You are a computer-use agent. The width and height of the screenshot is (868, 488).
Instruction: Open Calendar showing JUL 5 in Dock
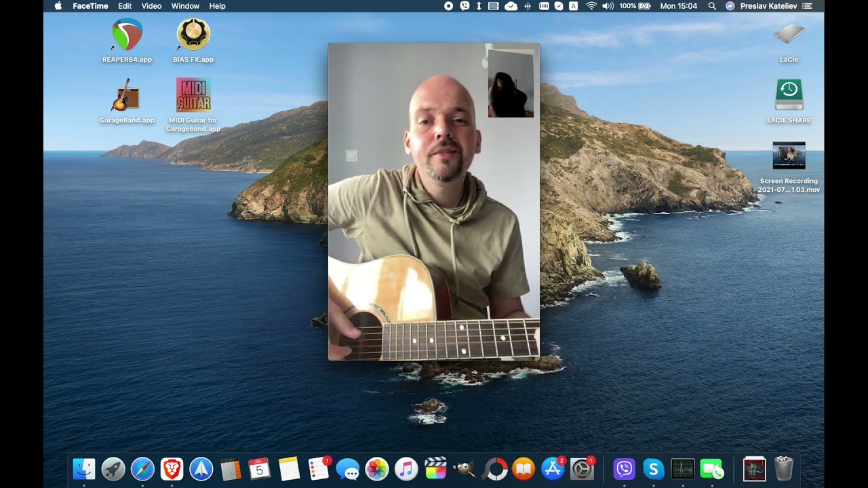tap(260, 468)
